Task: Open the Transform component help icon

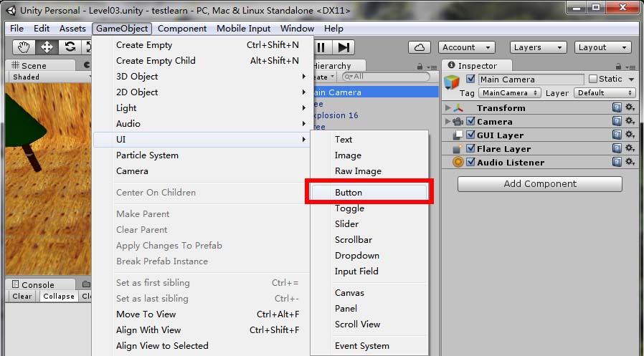Action: click(617, 108)
